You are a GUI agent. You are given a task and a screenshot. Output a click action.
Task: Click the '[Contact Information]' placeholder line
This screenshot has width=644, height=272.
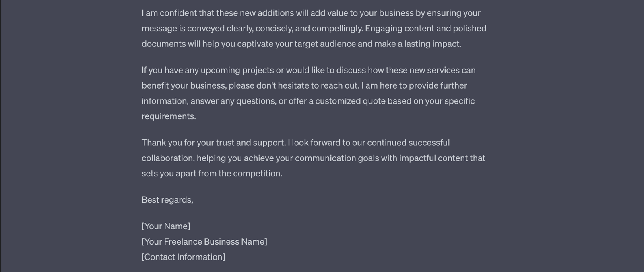tap(183, 257)
